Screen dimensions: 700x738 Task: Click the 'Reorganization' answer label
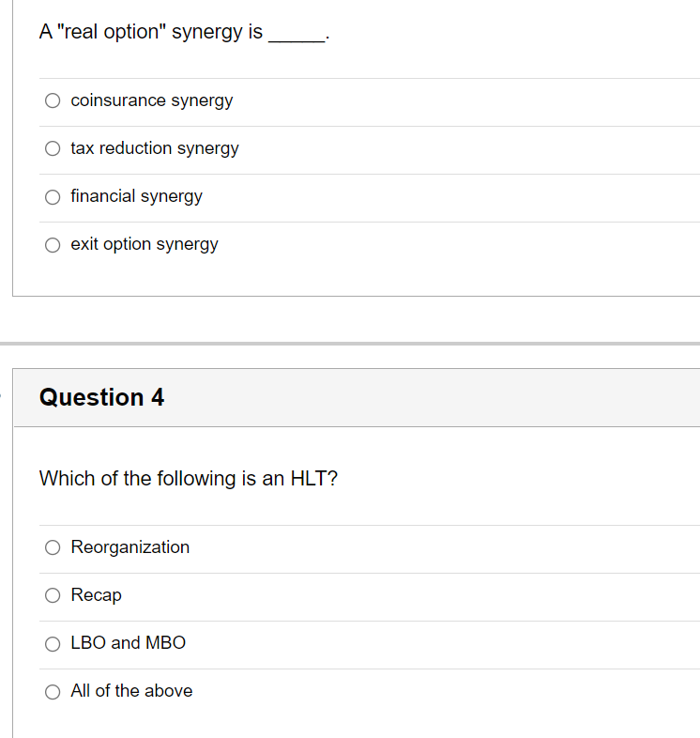pos(129,547)
